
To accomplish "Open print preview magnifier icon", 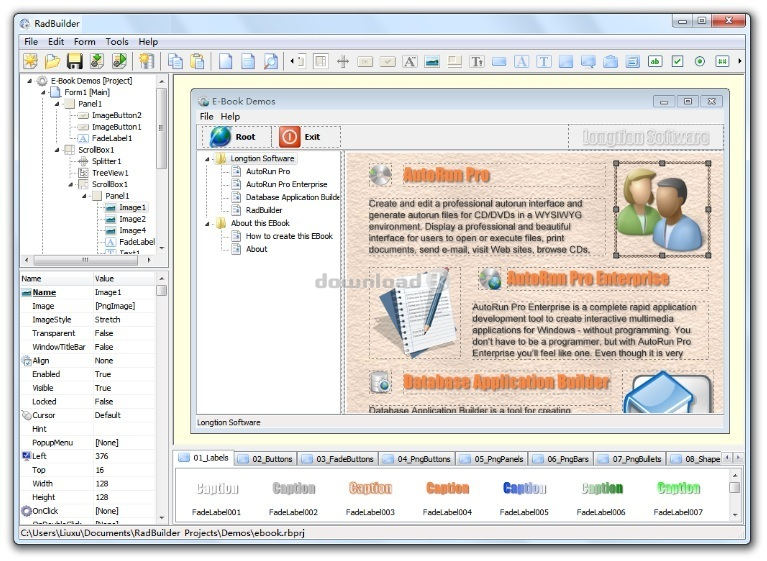I will coord(271,61).
